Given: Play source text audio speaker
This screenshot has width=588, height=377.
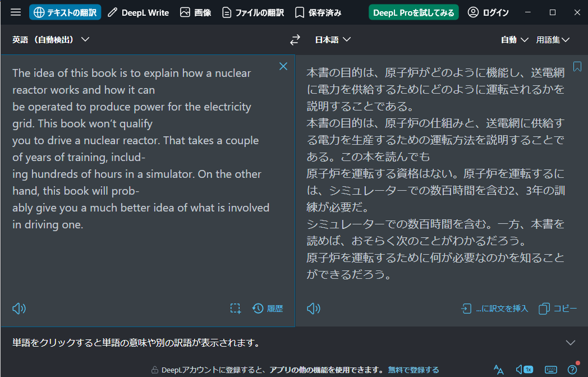Looking at the screenshot, I should click(19, 309).
